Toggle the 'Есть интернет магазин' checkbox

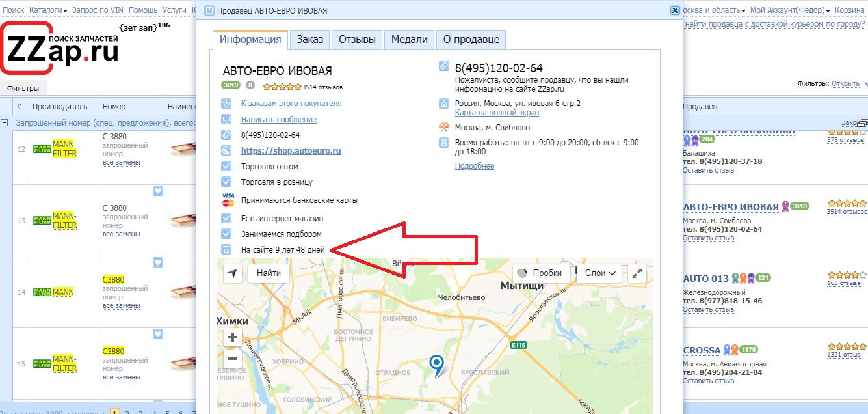tap(226, 219)
